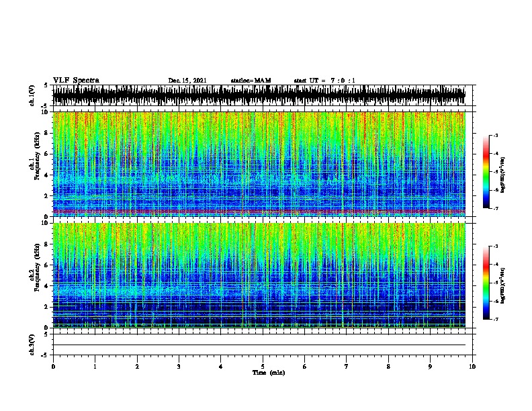The width and height of the screenshot is (532, 411).
Task: Click time axis tick label "0"
Action: 53,366
